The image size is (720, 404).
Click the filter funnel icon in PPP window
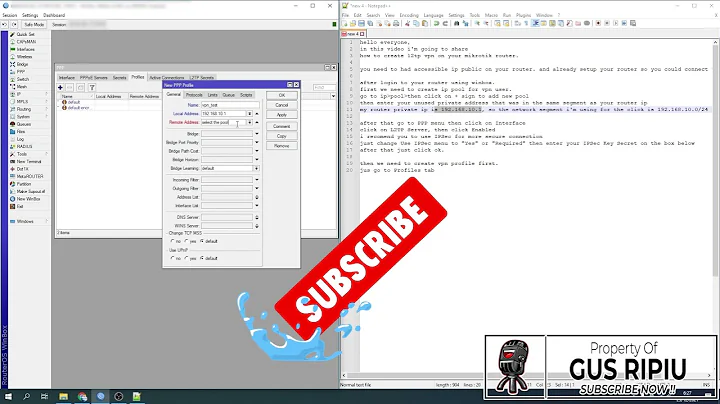click(92, 87)
